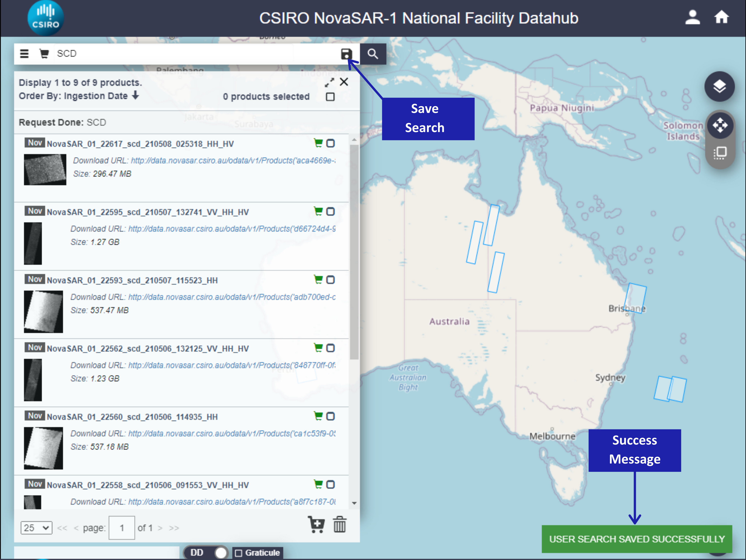Activate the draw area selection tool
The image size is (746, 560).
click(x=720, y=153)
